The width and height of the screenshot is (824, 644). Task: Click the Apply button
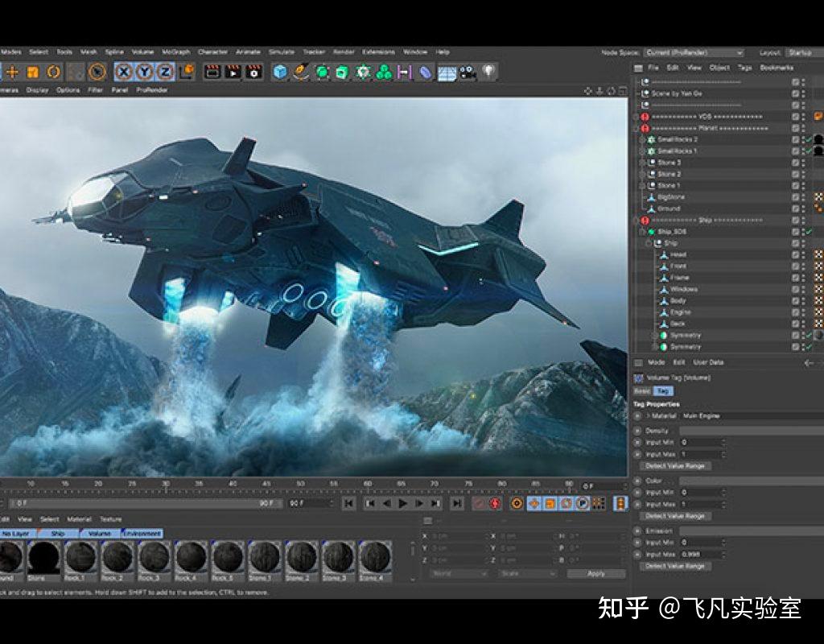tap(595, 573)
